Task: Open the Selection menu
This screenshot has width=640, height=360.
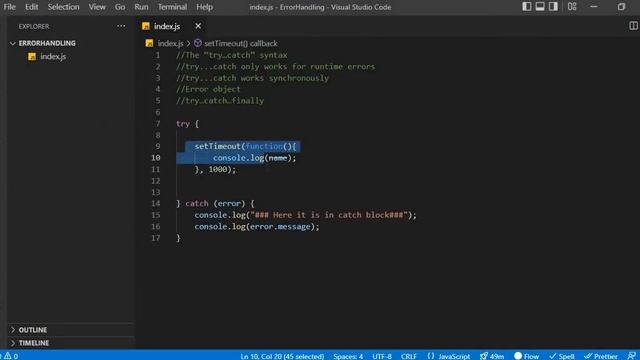Action: click(x=63, y=7)
